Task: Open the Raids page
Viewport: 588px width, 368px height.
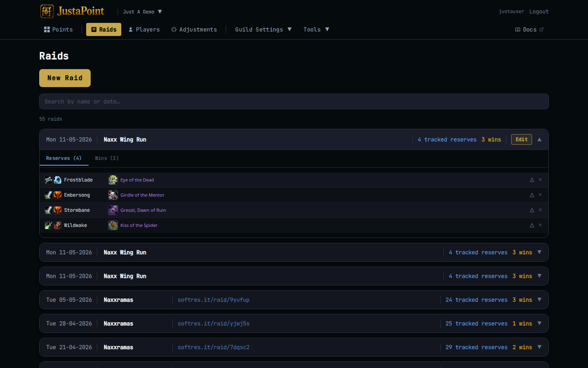Action: (x=104, y=29)
